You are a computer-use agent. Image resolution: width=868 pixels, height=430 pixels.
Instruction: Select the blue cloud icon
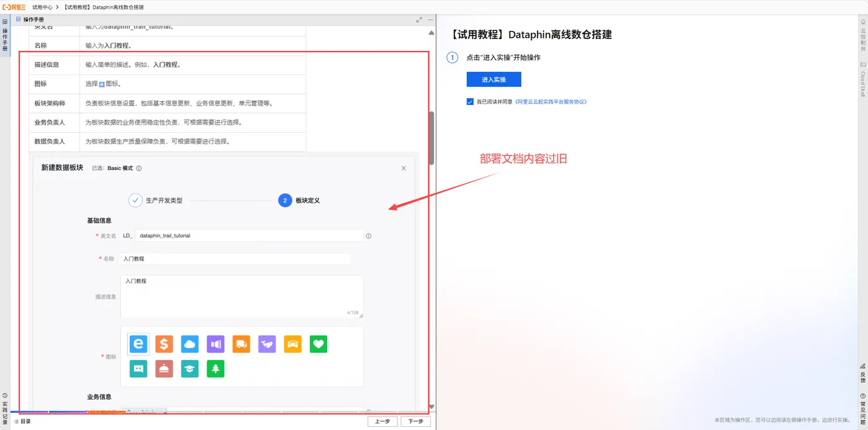click(x=190, y=344)
